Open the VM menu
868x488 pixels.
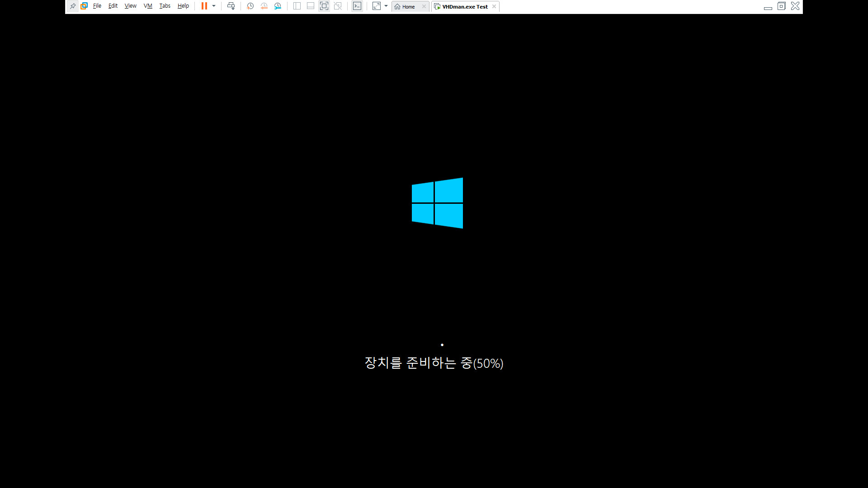(x=148, y=6)
